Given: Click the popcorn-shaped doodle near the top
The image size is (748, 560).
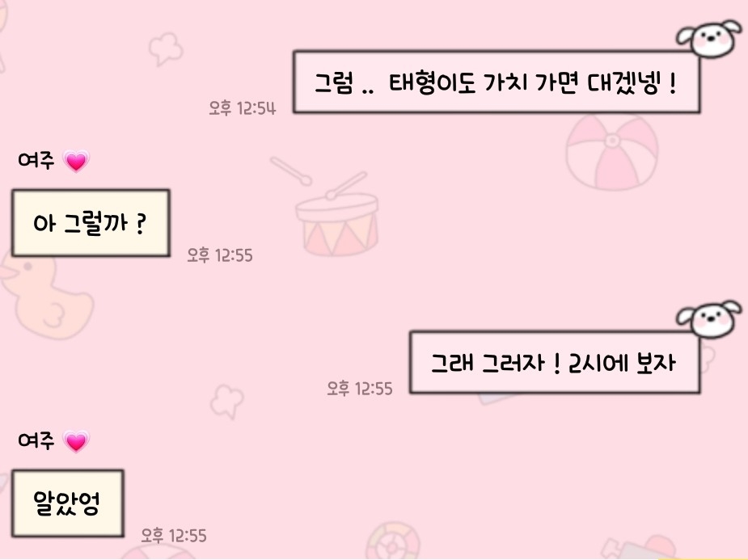Looking at the screenshot, I should pos(166,48).
